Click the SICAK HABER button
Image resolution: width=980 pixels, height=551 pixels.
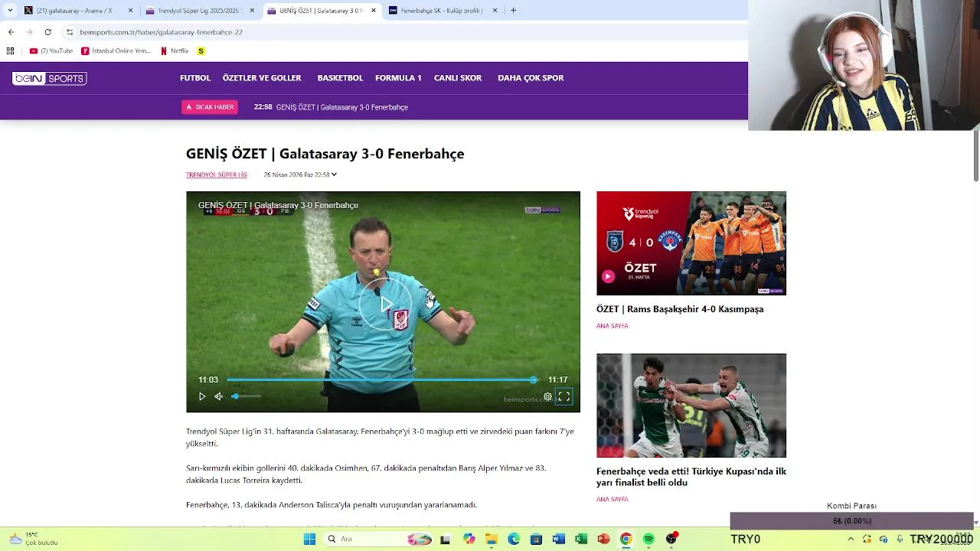(210, 107)
